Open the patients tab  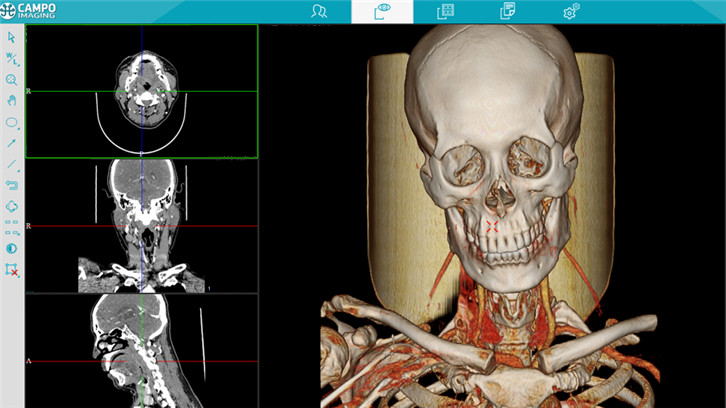click(x=319, y=12)
